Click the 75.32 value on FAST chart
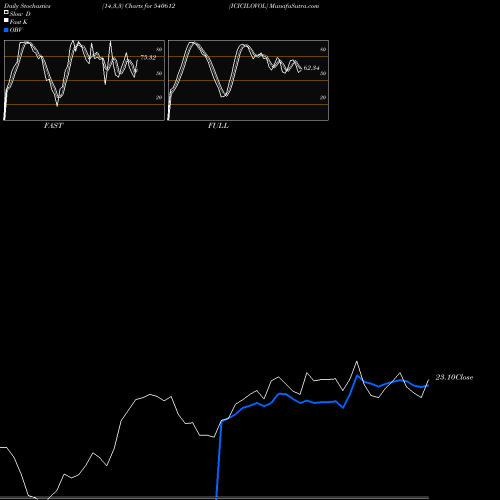The image size is (500, 500). [x=148, y=57]
